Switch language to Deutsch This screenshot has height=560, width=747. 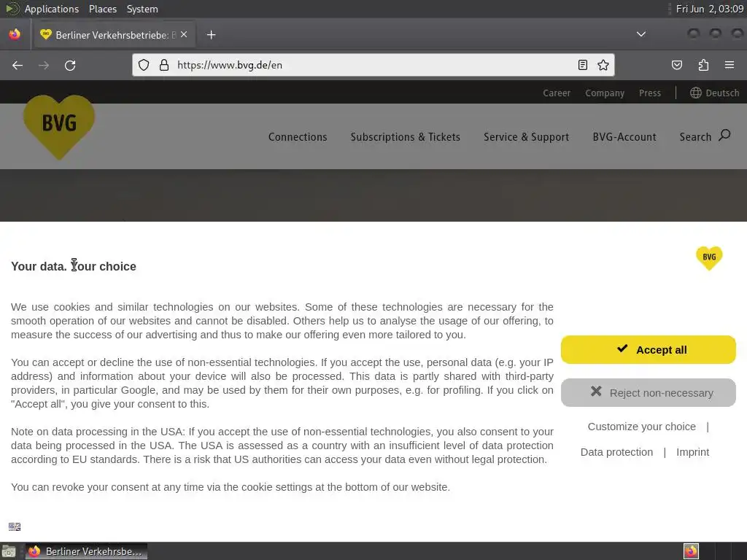[x=722, y=93]
